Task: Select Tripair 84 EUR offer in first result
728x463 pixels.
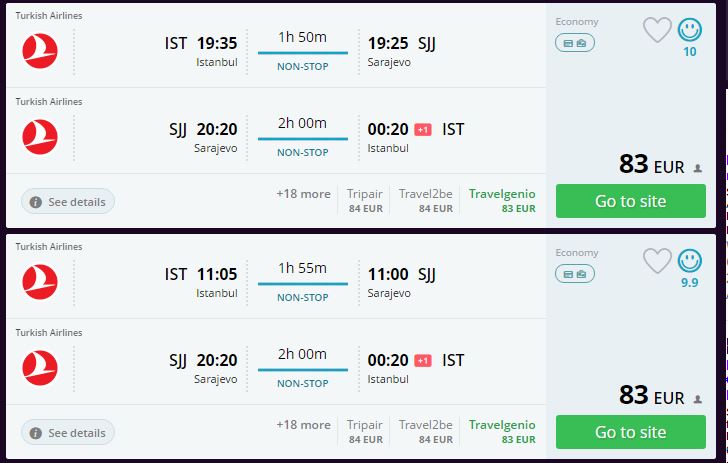Action: [x=365, y=201]
